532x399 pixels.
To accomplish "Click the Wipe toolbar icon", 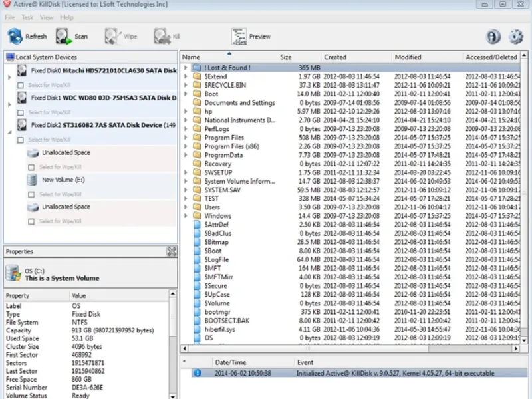I will pos(113,37).
